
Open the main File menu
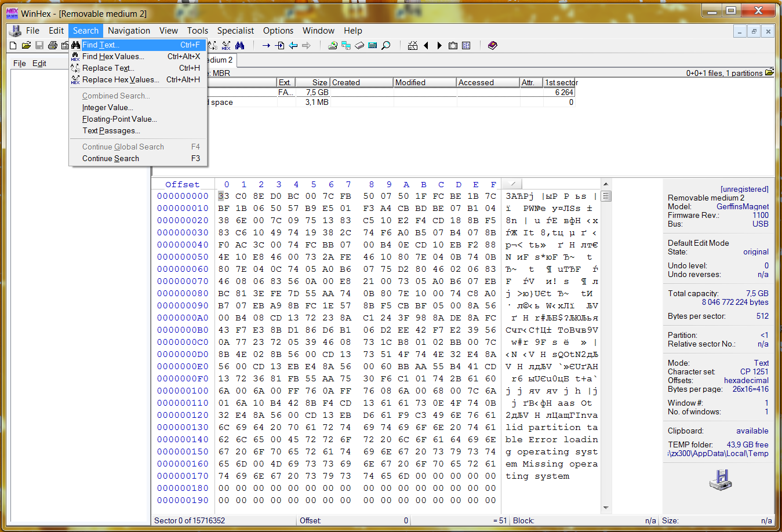click(32, 31)
